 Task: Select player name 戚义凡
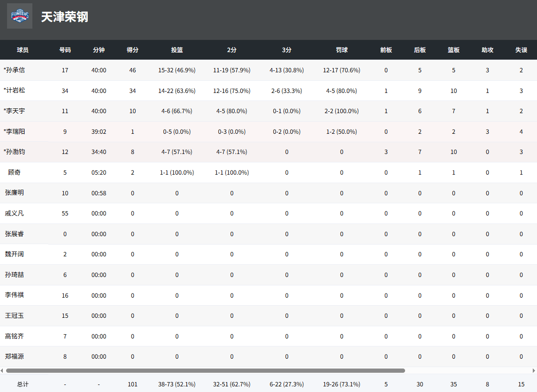[14, 213]
